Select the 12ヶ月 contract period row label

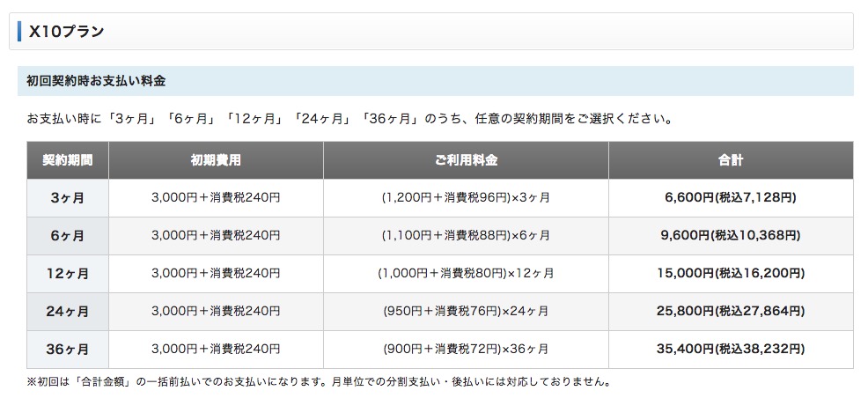click(x=68, y=274)
